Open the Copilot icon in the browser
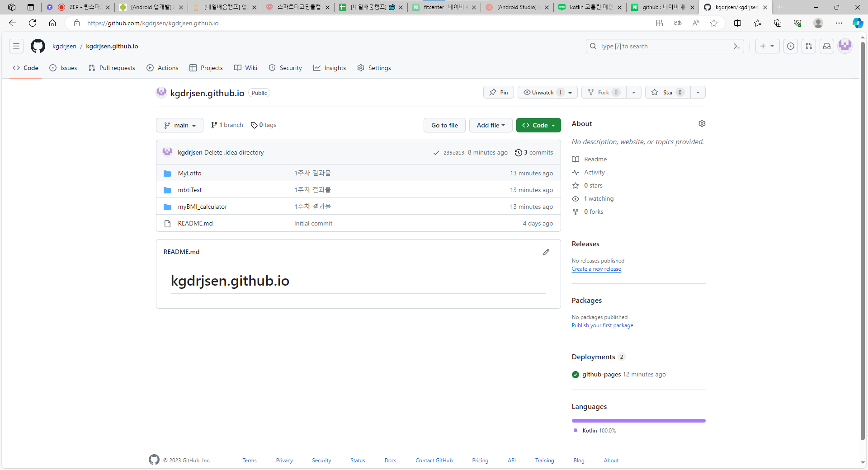Image resolution: width=868 pixels, height=470 pixels. (x=858, y=23)
